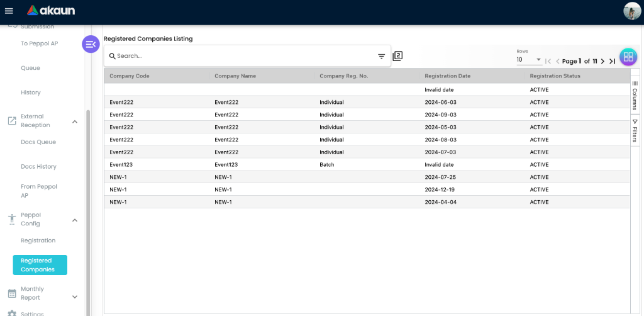
Task: Click the Event123 company code cell
Action: (157, 164)
